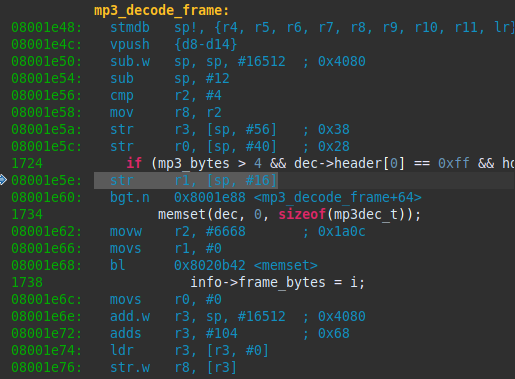Select the vpush {d8-d14} instruction
515x379 pixels.
click(173, 44)
